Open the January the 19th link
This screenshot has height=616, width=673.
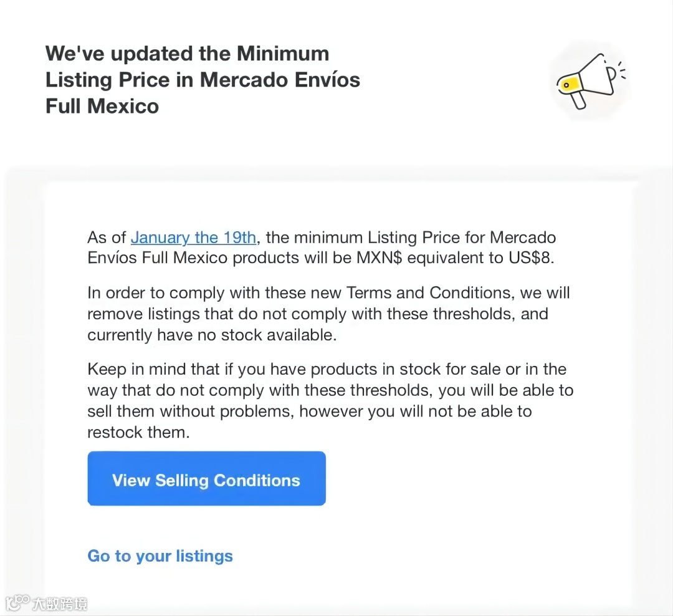tap(193, 238)
